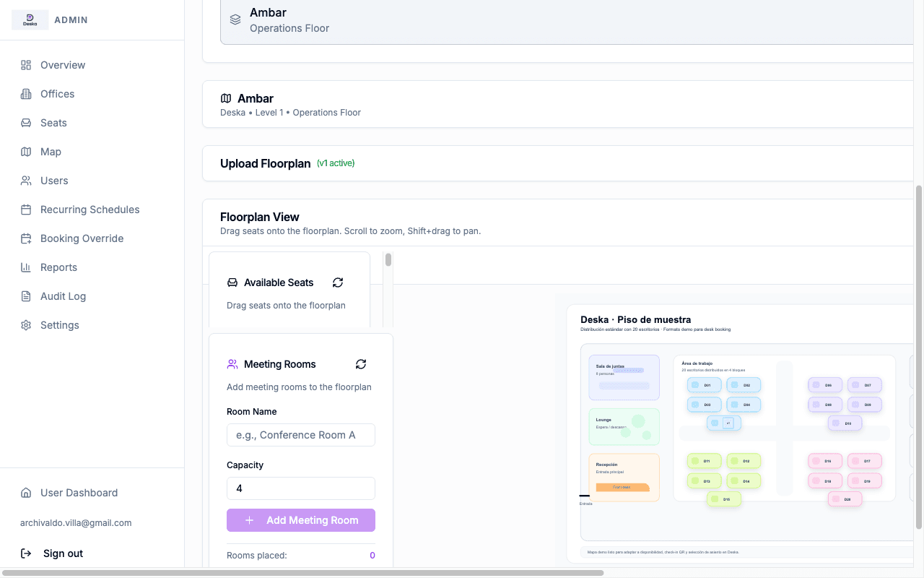This screenshot has height=578, width=924.
Task: Click the Settings gear icon
Action: [x=26, y=325]
